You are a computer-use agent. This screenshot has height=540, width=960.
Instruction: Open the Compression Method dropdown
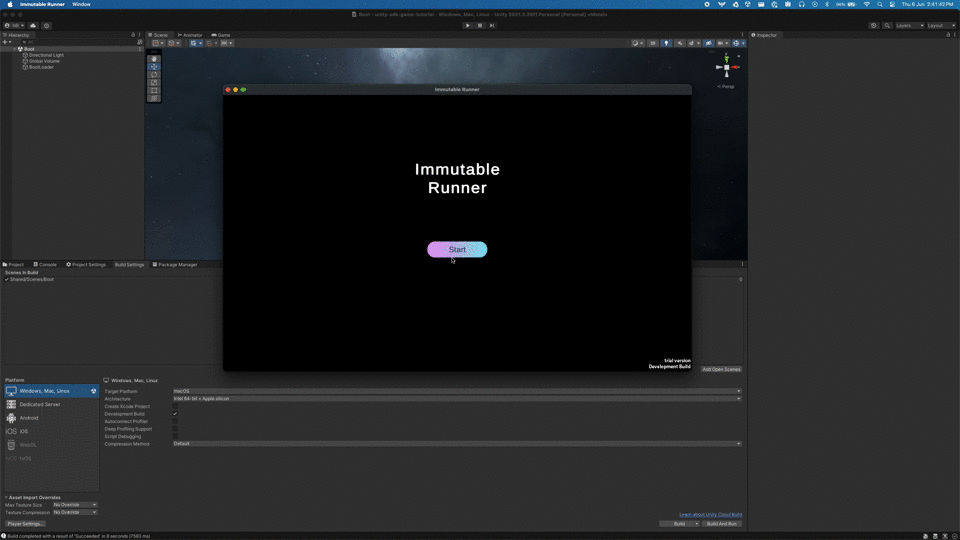click(x=457, y=444)
